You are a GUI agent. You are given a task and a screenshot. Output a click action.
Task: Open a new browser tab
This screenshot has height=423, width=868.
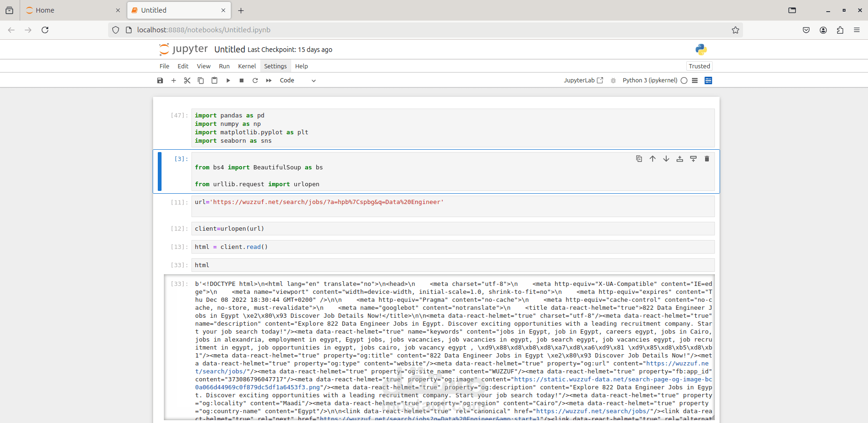click(x=241, y=10)
